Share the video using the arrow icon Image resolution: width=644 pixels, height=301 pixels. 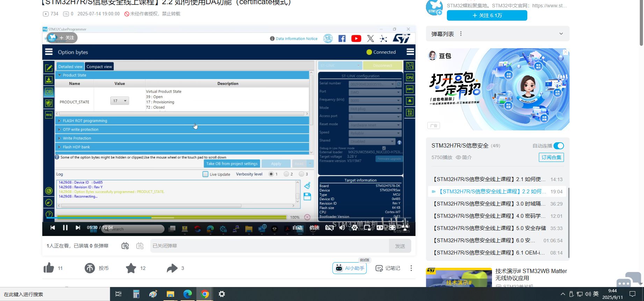click(x=172, y=268)
